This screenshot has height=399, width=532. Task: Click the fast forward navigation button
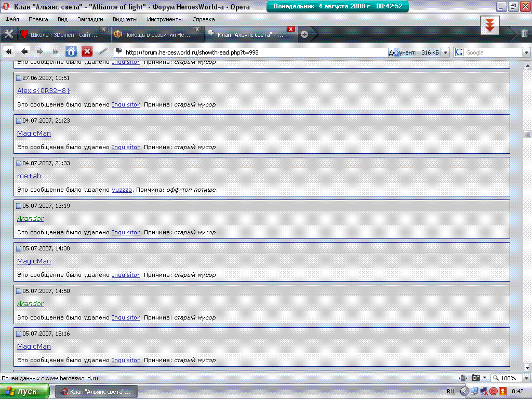coord(55,52)
